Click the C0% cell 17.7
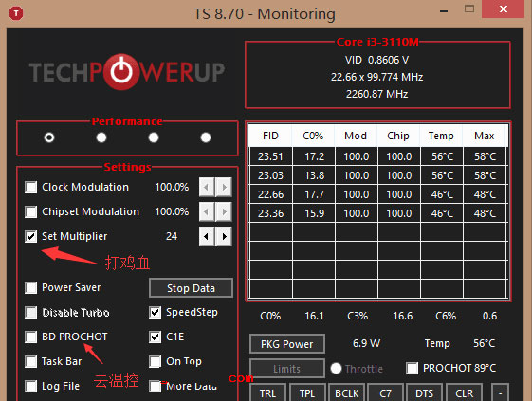Screen dimensions: 532x401 click(x=315, y=194)
